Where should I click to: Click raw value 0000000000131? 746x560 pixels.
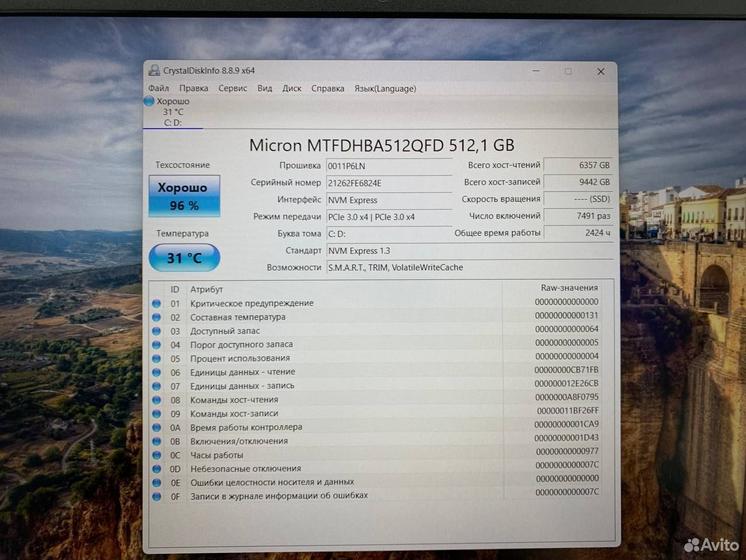pyautogui.click(x=566, y=315)
